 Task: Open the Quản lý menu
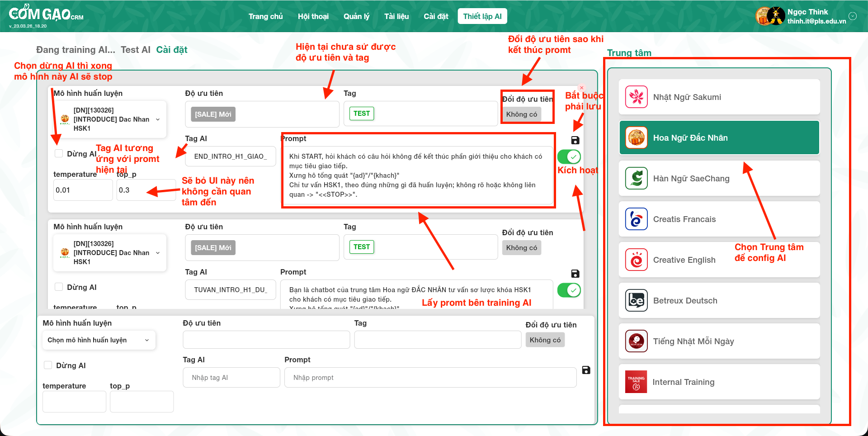coord(356,16)
